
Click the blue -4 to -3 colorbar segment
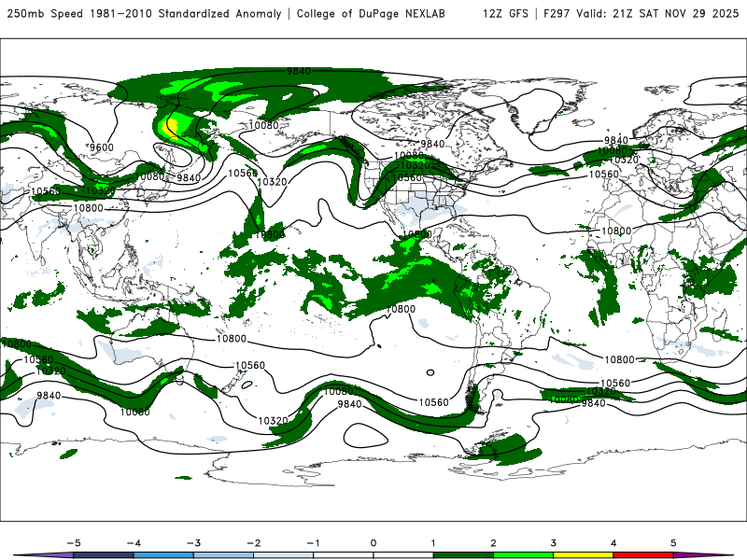[163, 555]
